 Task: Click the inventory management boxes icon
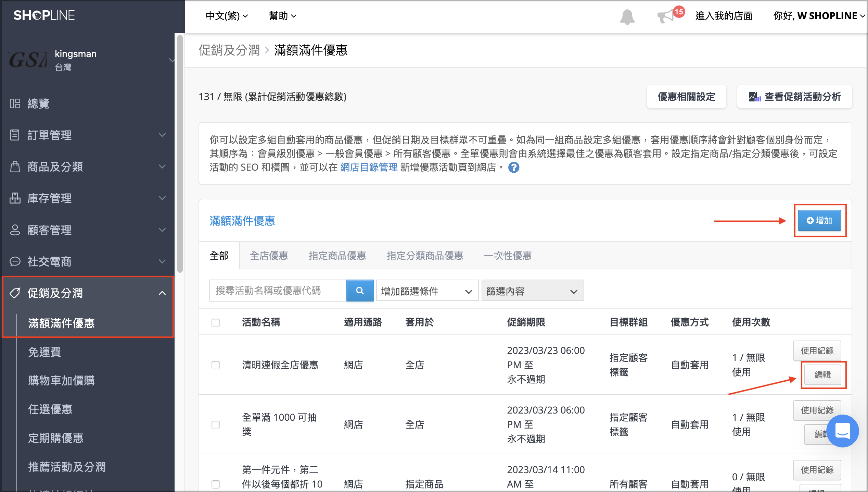coord(15,198)
